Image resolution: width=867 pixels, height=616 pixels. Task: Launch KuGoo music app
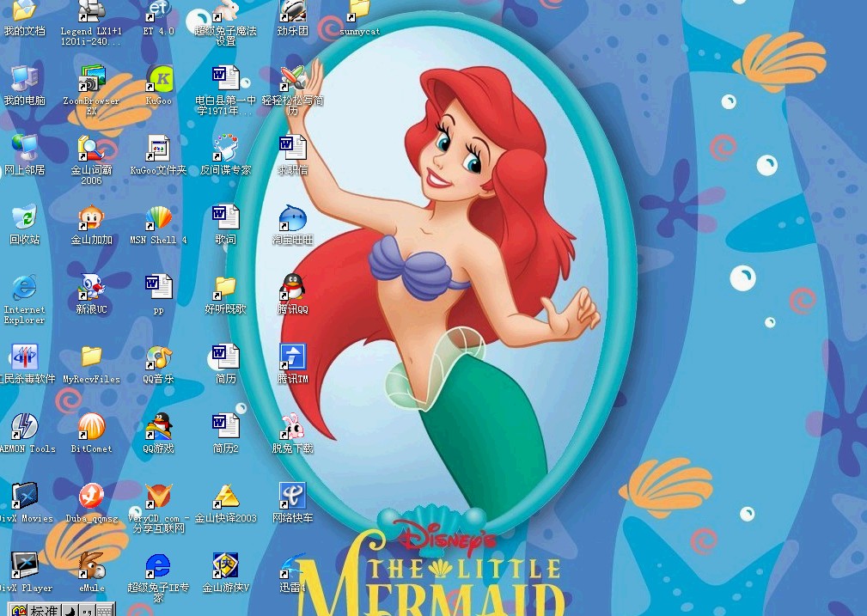click(x=159, y=79)
